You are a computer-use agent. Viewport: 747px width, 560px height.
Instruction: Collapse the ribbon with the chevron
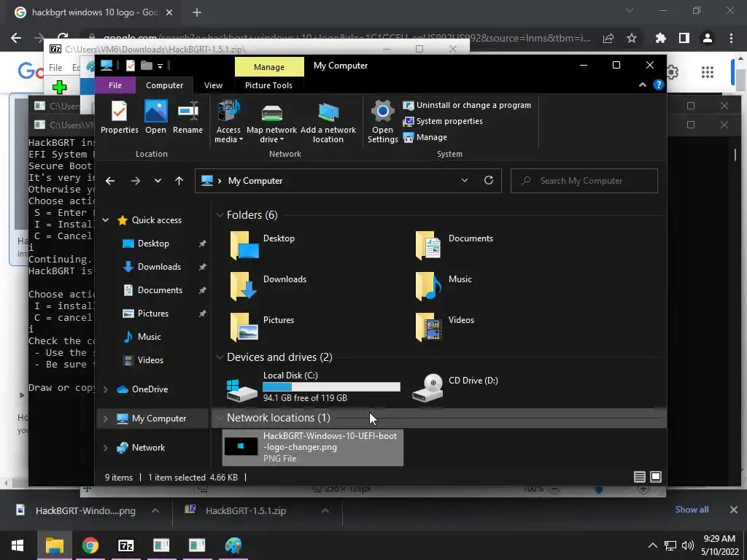coord(642,85)
